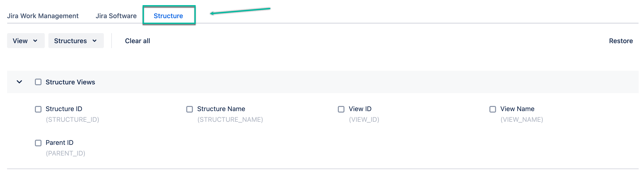Image resolution: width=644 pixels, height=194 pixels.
Task: Check the View Name checkbox
Action: coord(493,109)
